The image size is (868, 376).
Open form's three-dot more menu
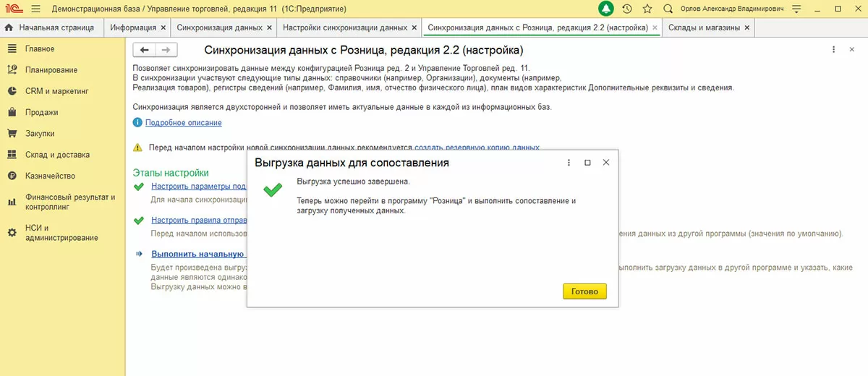(834, 50)
